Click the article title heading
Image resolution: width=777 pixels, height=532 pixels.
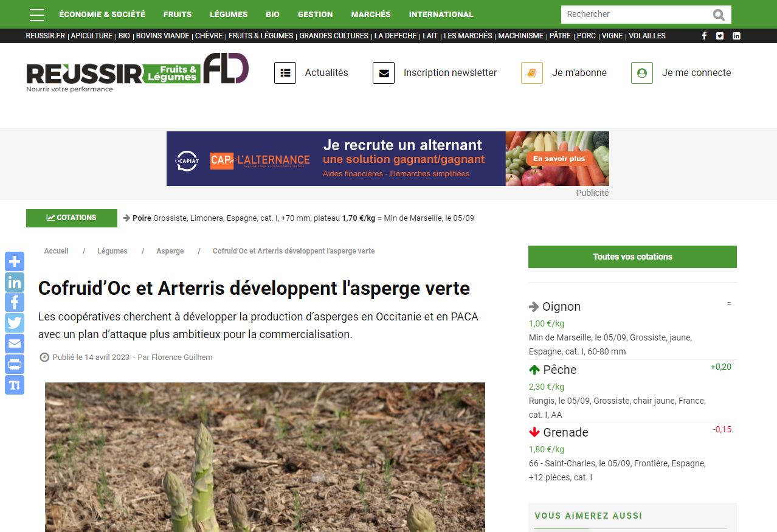254,288
